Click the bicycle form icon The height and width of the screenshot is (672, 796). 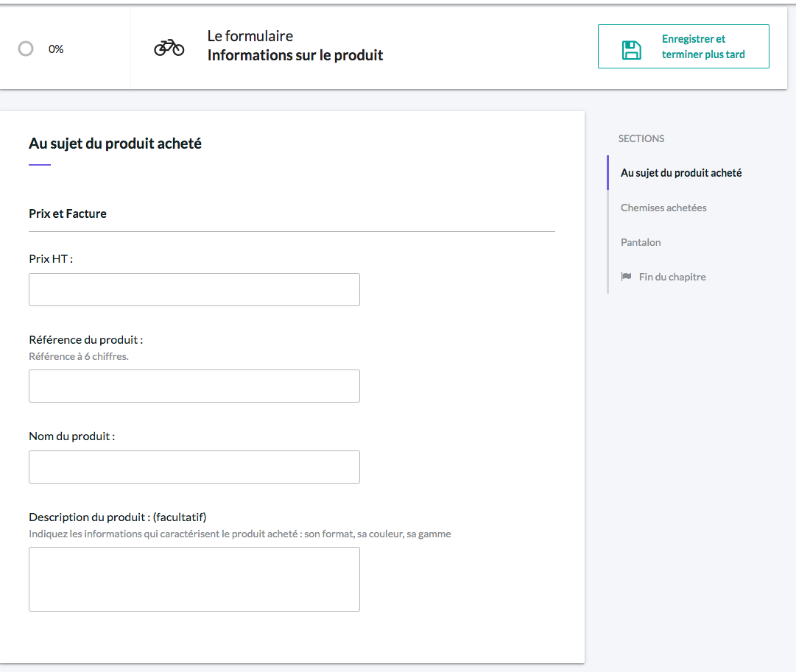pos(169,49)
